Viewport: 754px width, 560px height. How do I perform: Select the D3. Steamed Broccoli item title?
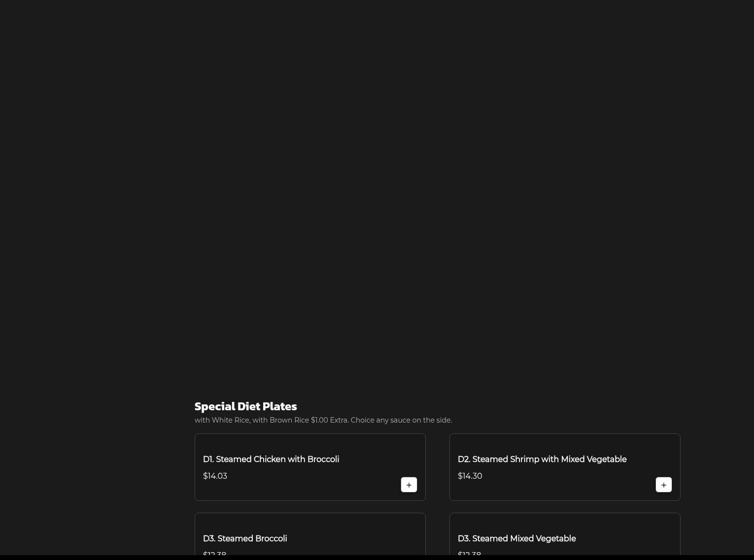coord(245,538)
